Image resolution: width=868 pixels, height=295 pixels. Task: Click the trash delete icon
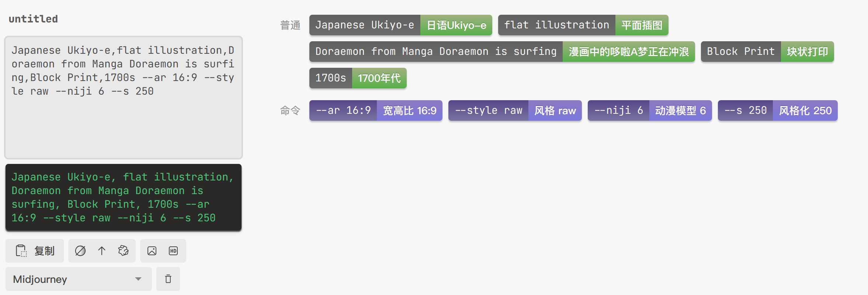tap(168, 279)
